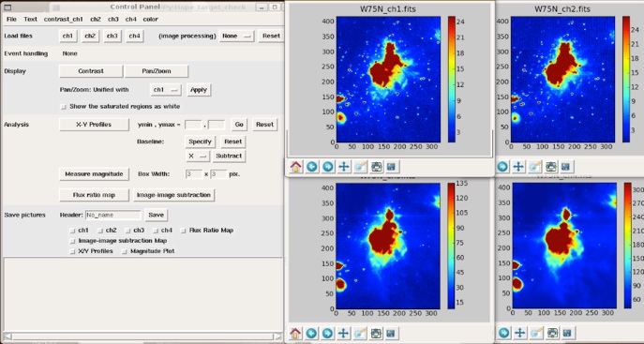Open ch2 menu in menu bar
The height and width of the screenshot is (344, 644).
pos(96,20)
